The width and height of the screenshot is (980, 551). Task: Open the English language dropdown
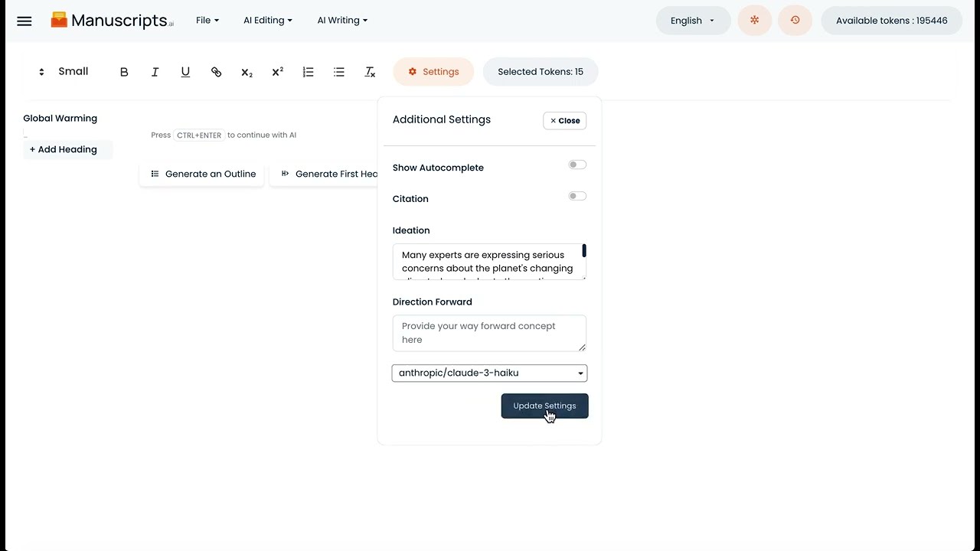(x=693, y=21)
